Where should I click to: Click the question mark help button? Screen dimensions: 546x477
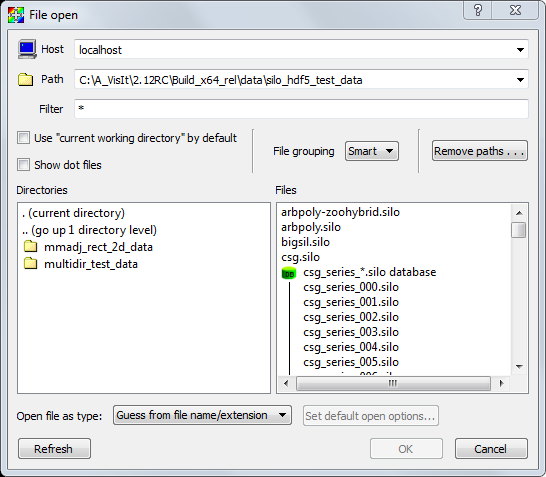(478, 10)
